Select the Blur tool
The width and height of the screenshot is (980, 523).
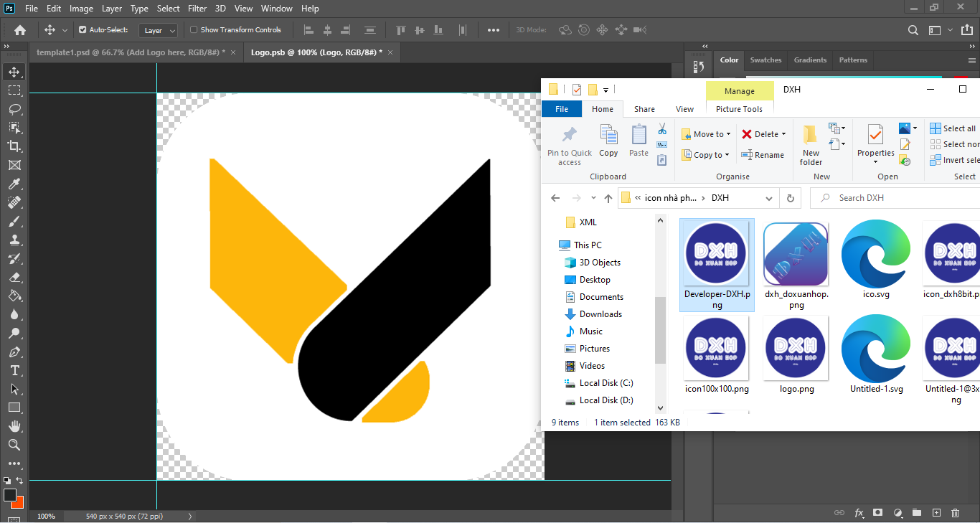14,314
